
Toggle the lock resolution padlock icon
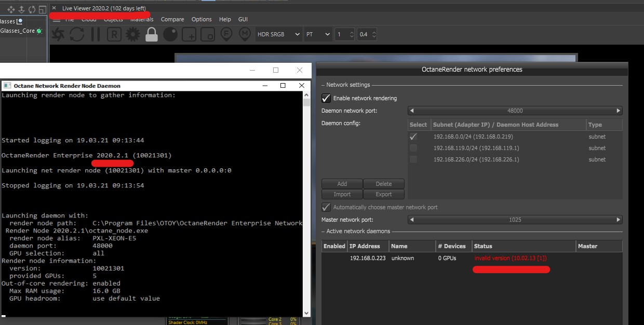[x=152, y=35]
